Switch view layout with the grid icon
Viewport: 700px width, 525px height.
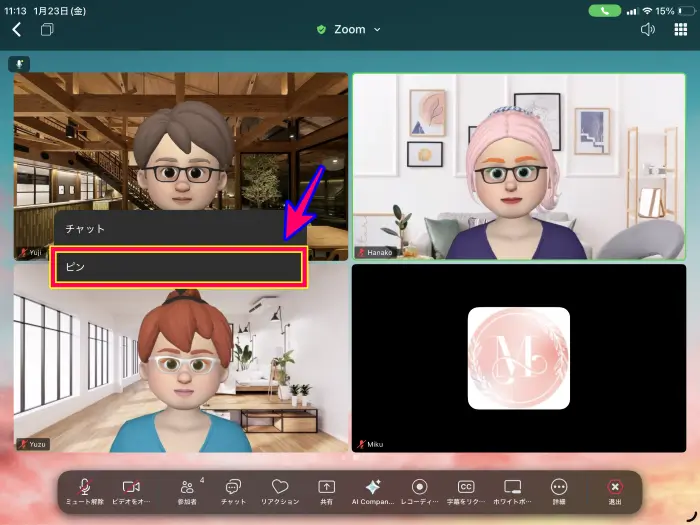[x=681, y=30]
